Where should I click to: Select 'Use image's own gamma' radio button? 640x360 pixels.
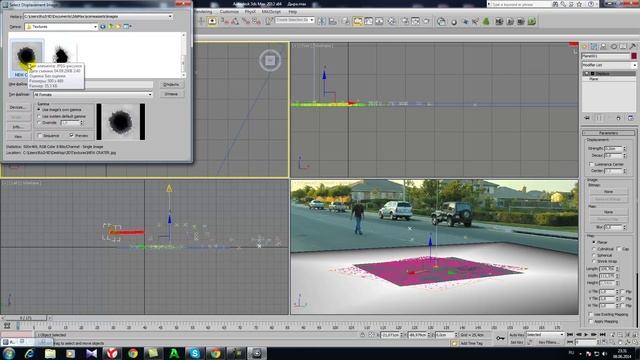click(39, 110)
